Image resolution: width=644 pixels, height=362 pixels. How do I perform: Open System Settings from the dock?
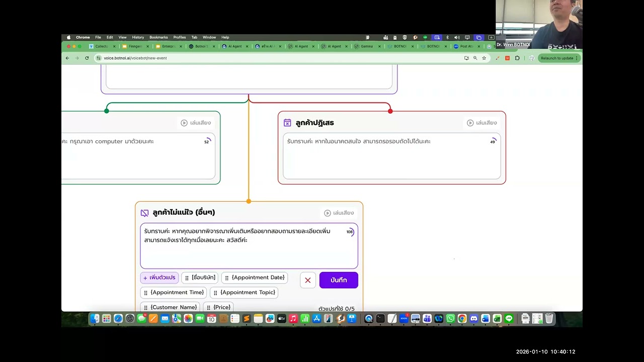click(130, 318)
